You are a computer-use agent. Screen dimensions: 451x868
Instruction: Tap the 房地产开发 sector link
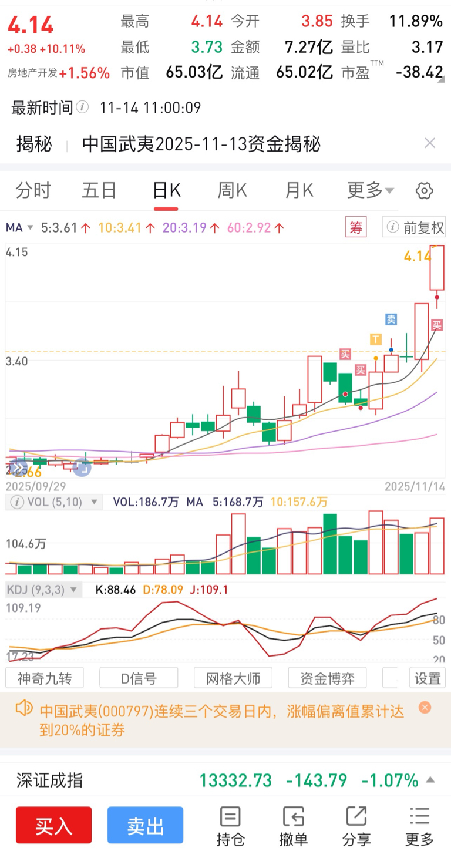click(x=32, y=73)
